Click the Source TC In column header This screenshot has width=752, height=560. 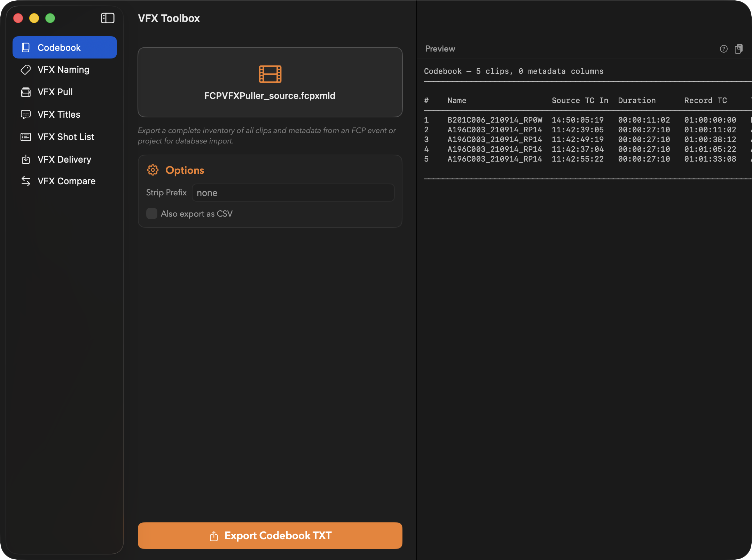[x=580, y=100]
